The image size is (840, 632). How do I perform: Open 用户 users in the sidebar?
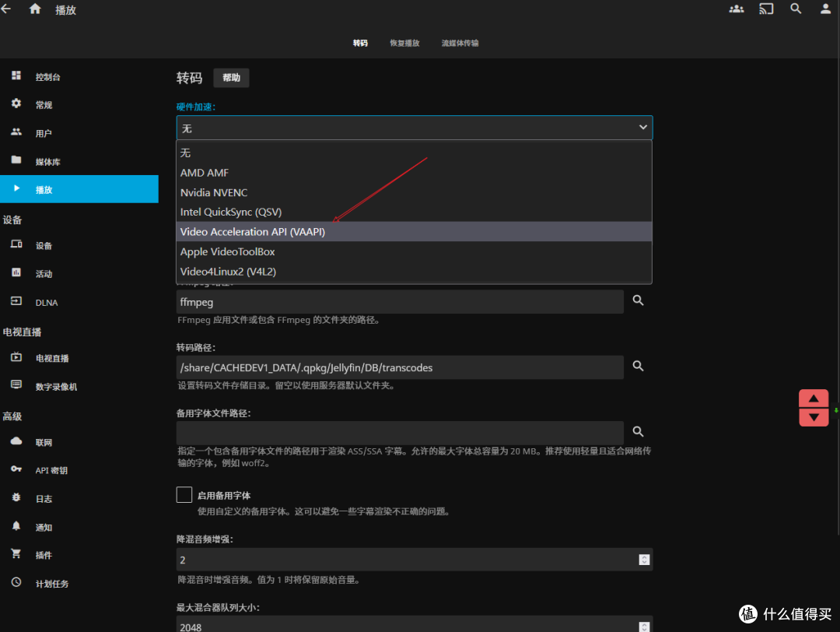coord(79,133)
